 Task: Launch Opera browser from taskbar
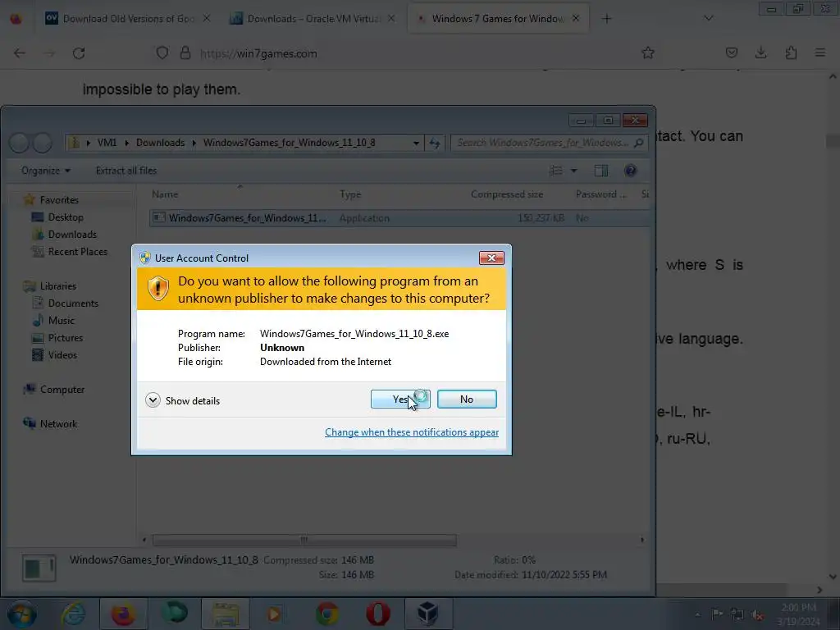point(377,614)
